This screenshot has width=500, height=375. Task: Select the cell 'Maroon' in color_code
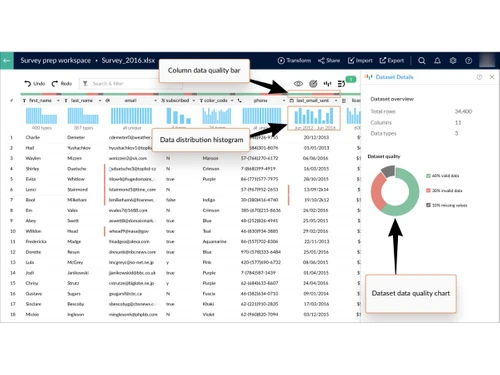210,158
